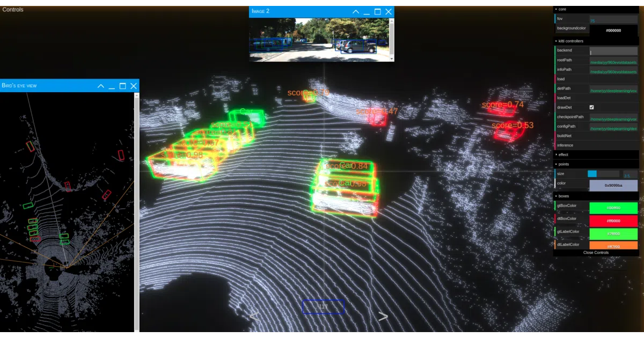Viewport: 644px width, 338px height.
Task: Click Close Controls at the panel bottom
Action: 596,252
